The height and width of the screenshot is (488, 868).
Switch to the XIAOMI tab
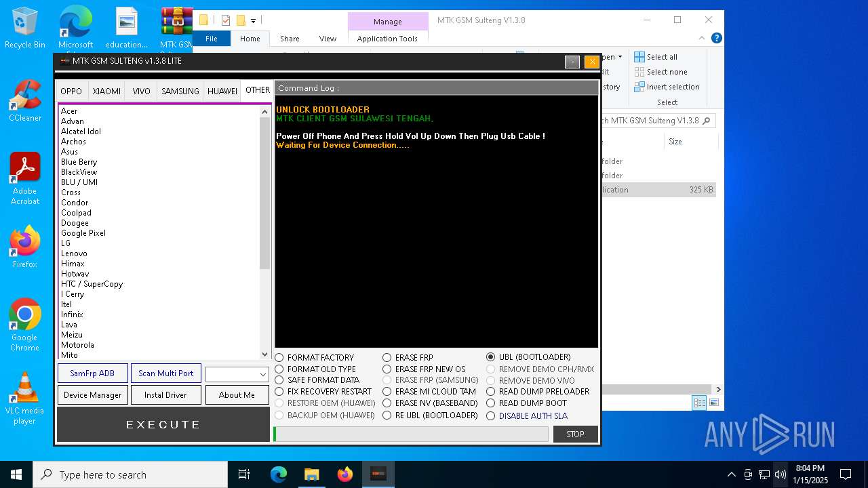point(106,91)
